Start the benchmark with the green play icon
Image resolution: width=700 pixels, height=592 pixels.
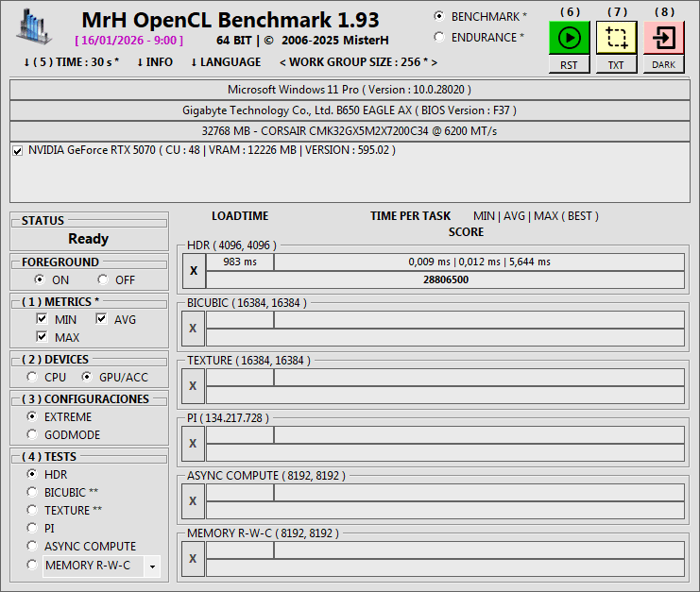point(570,38)
